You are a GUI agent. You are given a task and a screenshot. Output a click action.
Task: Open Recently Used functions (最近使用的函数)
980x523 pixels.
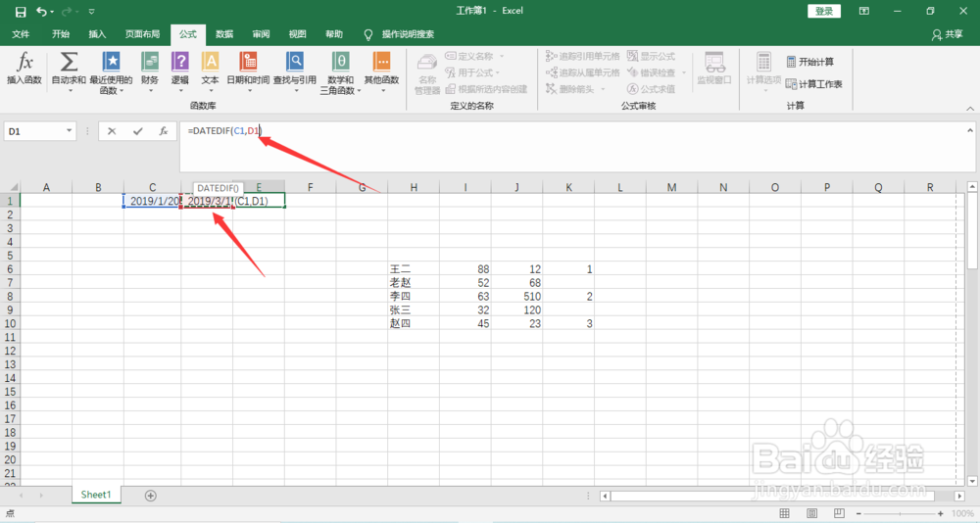[112, 72]
